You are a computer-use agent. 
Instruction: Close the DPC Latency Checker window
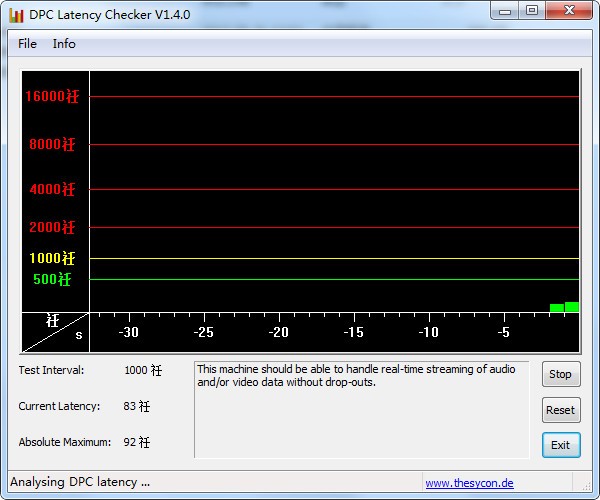[565, 11]
